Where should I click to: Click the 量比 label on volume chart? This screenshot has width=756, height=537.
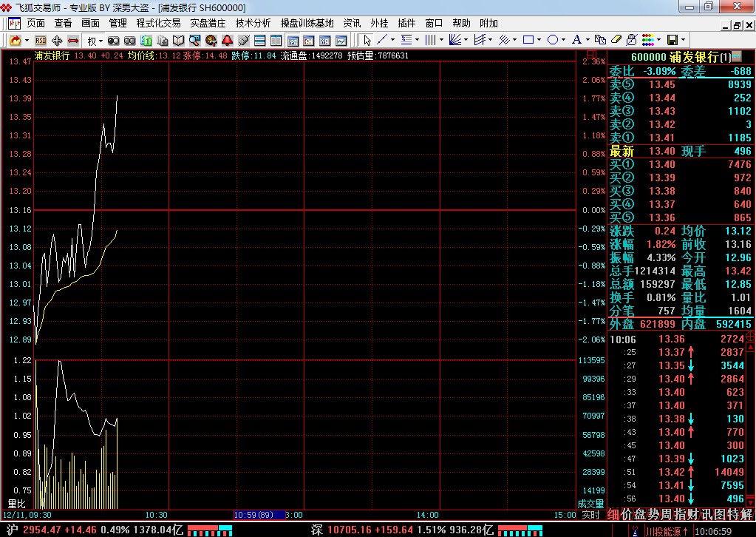click(x=16, y=504)
